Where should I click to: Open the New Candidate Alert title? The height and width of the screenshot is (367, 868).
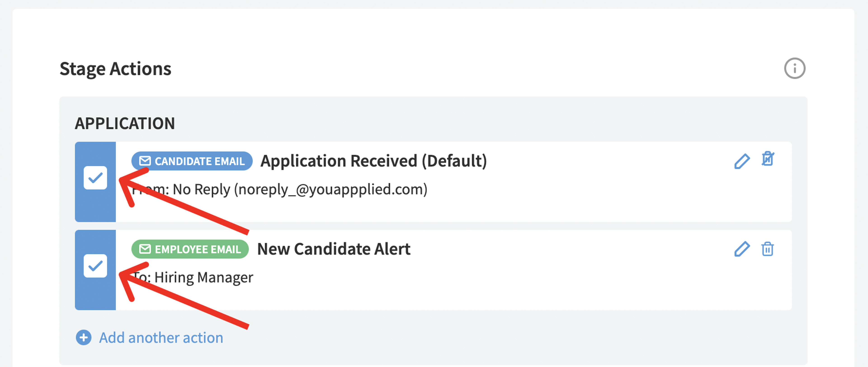point(334,249)
